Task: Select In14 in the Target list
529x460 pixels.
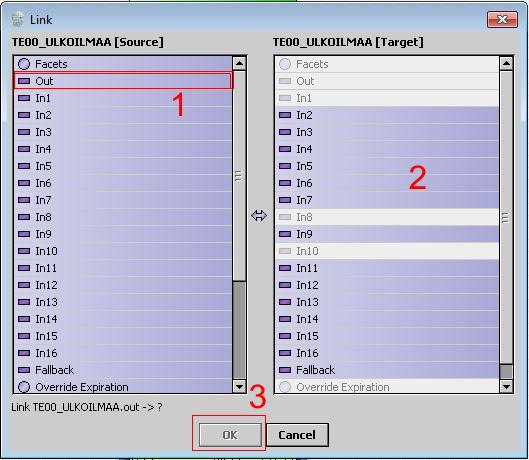Action: click(x=387, y=319)
